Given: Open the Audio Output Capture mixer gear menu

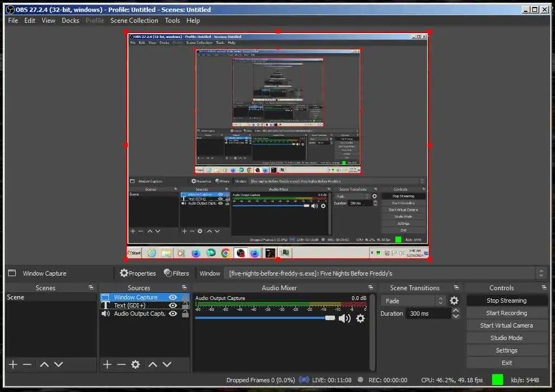Looking at the screenshot, I should [360, 318].
